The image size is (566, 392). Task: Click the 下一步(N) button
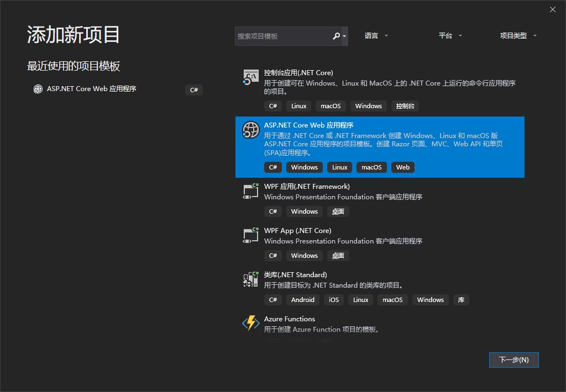point(513,359)
